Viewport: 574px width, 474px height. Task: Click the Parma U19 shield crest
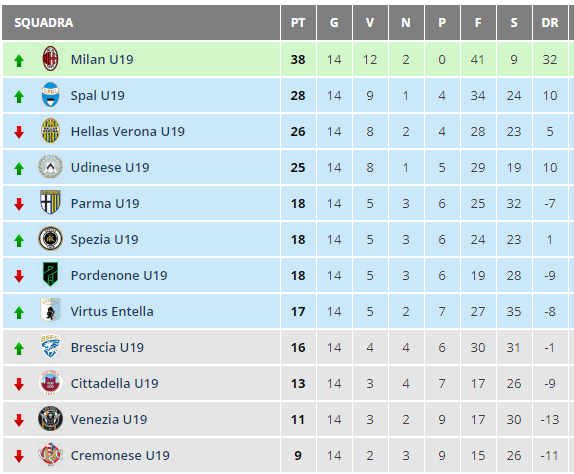(x=50, y=202)
